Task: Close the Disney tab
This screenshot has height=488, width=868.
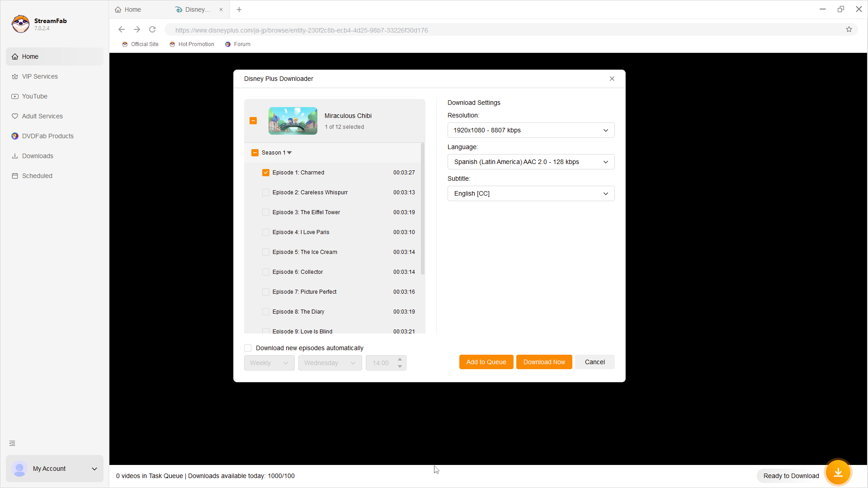Action: [221, 9]
